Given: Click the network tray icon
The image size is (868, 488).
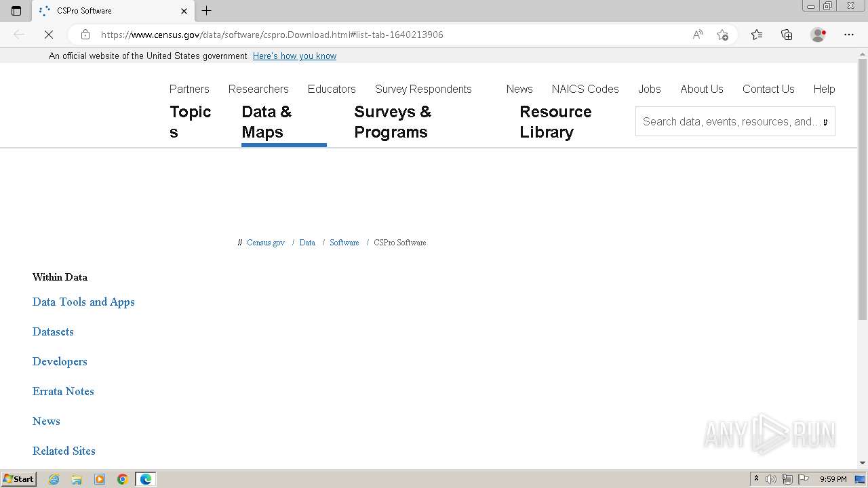Looking at the screenshot, I should coord(787,479).
